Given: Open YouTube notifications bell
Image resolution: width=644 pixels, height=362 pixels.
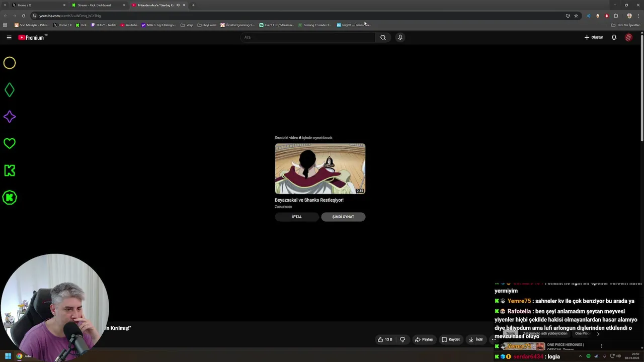Looking at the screenshot, I should (614, 37).
